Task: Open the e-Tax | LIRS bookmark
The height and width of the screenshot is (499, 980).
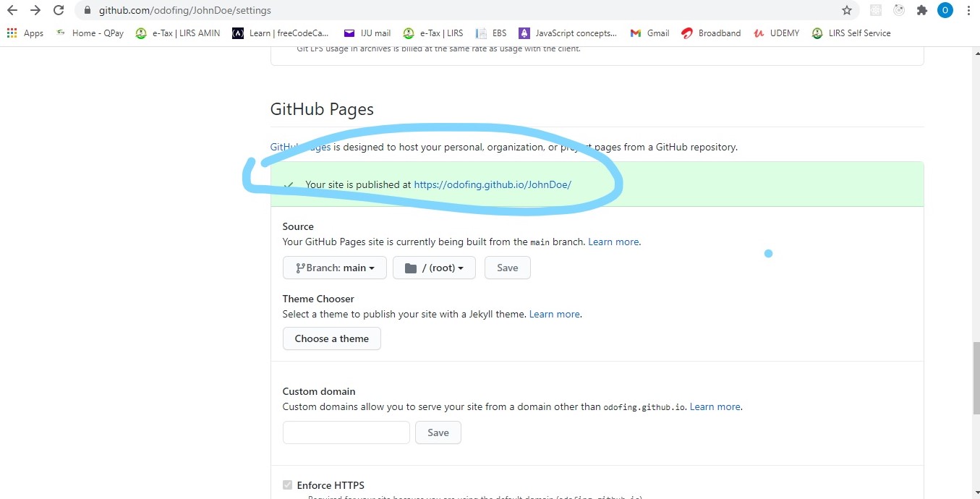Action: click(433, 33)
